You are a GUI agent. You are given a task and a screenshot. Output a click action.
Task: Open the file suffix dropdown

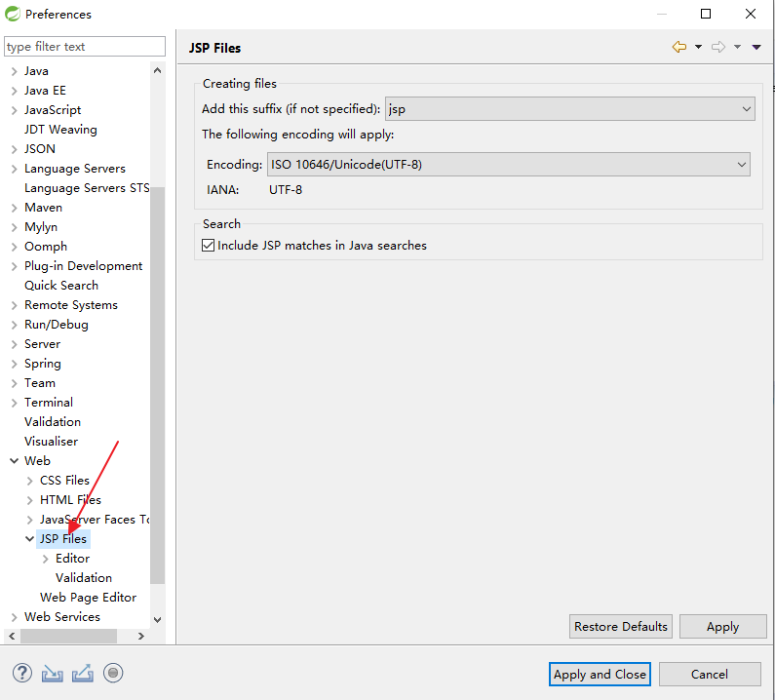click(570, 109)
